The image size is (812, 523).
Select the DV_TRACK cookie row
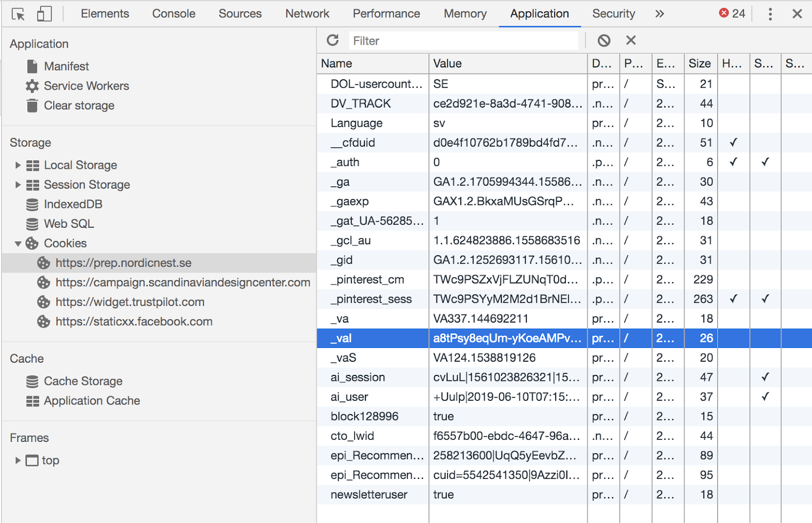(564, 103)
